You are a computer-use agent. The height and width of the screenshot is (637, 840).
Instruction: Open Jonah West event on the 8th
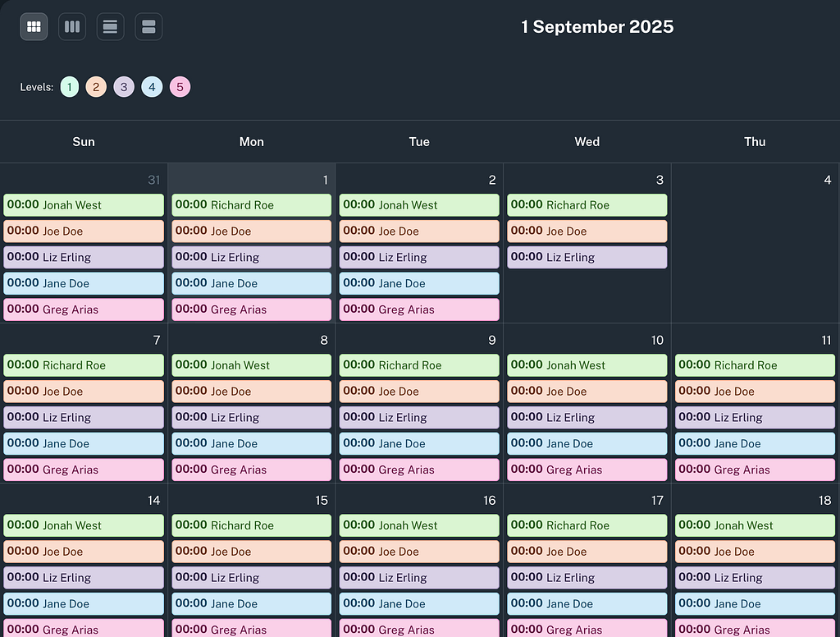pyautogui.click(x=251, y=365)
